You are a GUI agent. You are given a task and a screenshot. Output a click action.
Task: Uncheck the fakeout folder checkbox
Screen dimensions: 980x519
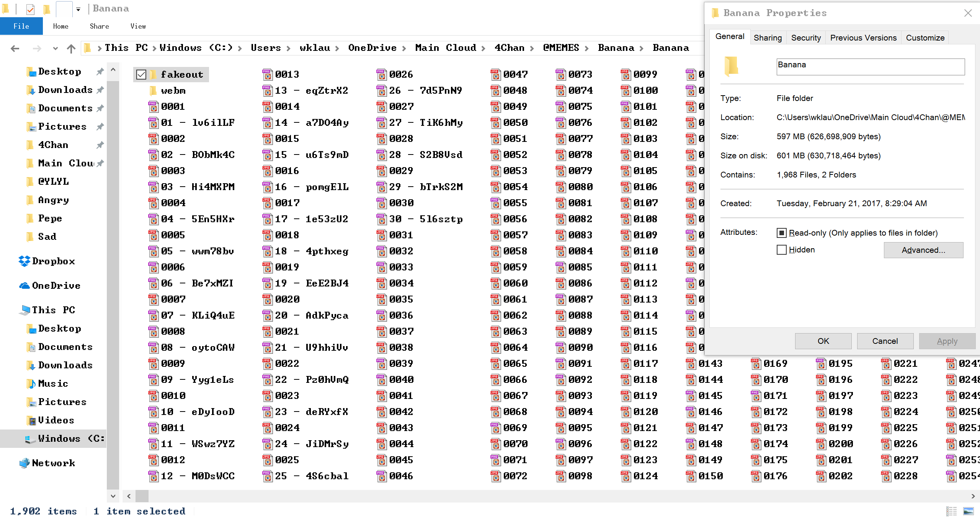coord(141,75)
